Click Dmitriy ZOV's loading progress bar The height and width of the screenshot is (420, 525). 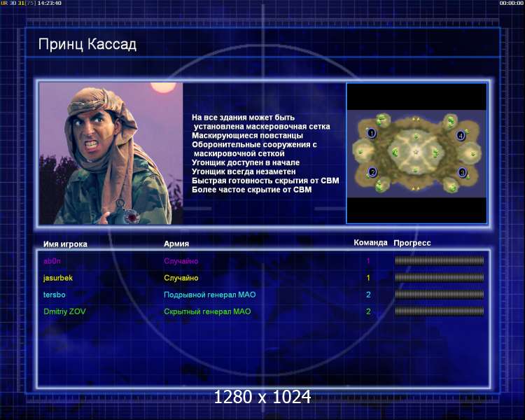click(439, 311)
